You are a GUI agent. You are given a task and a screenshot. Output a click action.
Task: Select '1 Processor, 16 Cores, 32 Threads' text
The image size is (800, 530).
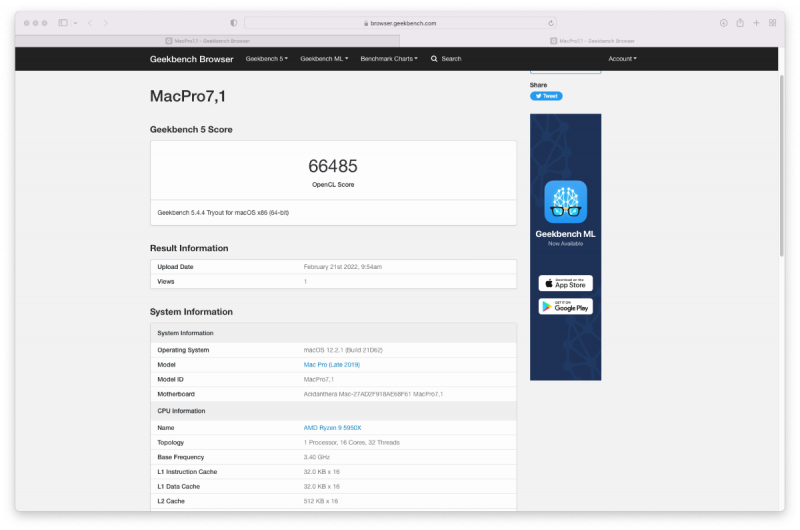click(x=352, y=443)
